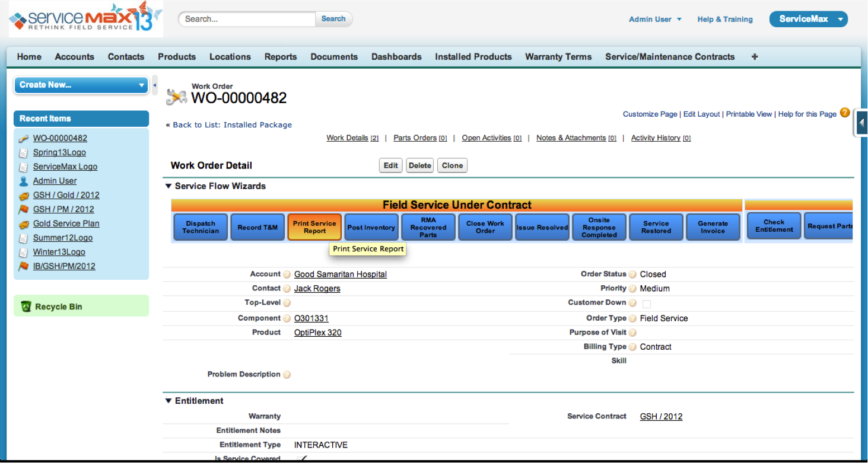Click the help bubble next to Purpose of Visit
The width and height of the screenshot is (868, 463).
click(633, 333)
